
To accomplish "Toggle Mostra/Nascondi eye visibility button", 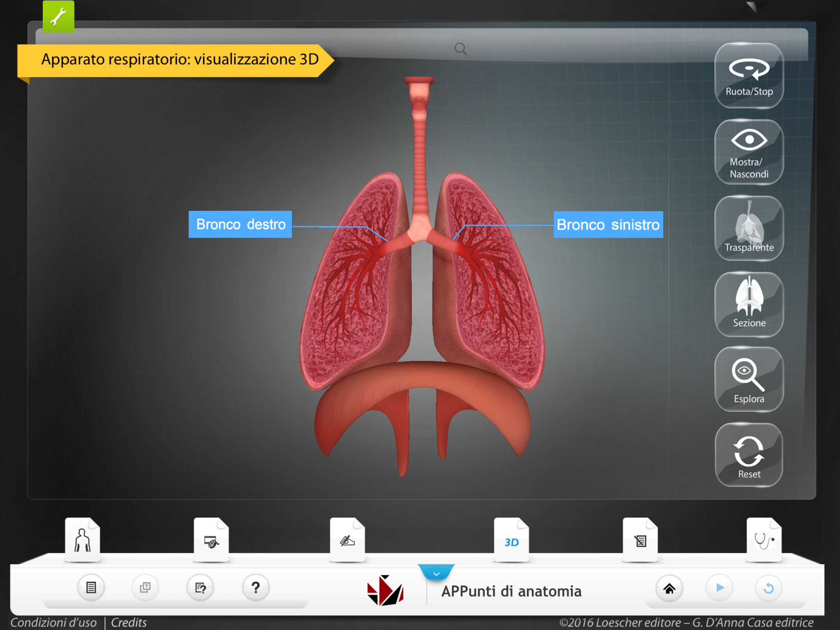I will [x=749, y=152].
